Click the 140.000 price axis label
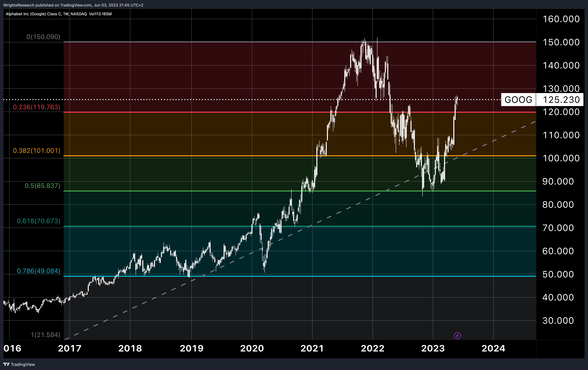 tap(561, 65)
